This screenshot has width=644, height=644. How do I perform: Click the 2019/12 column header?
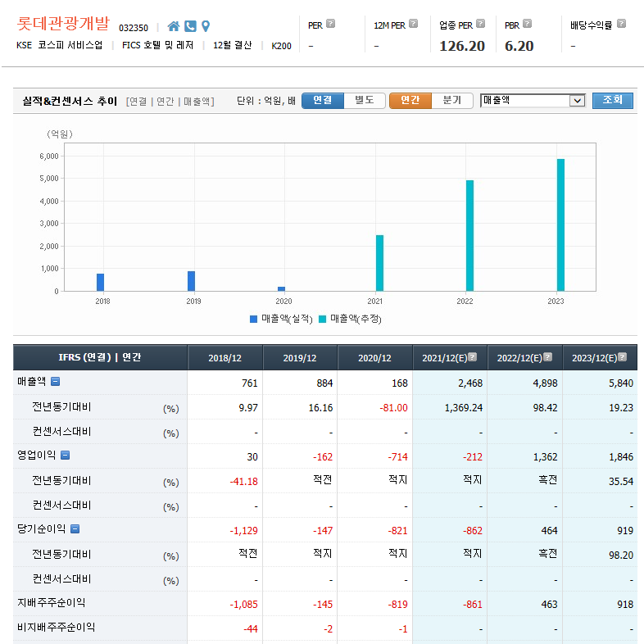(x=300, y=358)
